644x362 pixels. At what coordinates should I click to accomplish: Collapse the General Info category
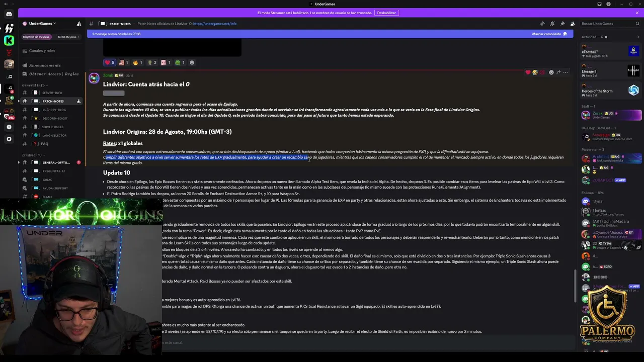pyautogui.click(x=34, y=85)
